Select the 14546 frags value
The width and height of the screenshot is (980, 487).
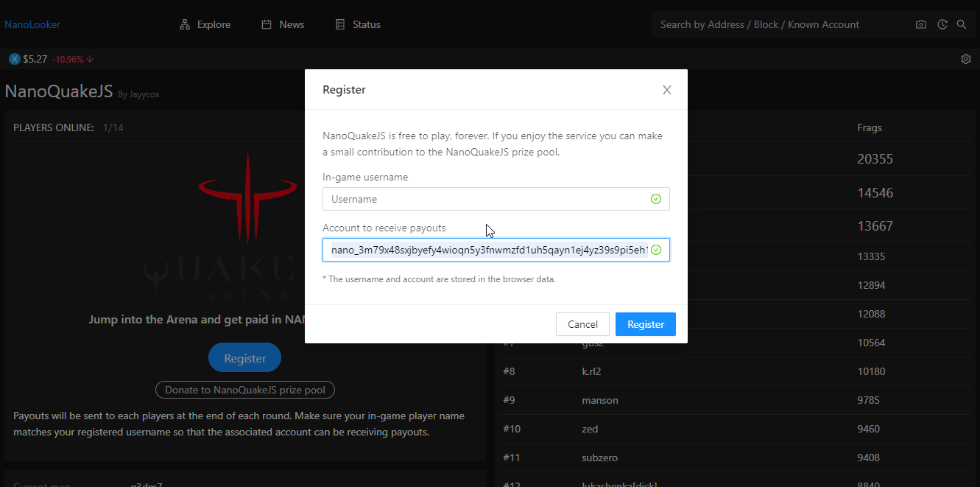(x=875, y=193)
